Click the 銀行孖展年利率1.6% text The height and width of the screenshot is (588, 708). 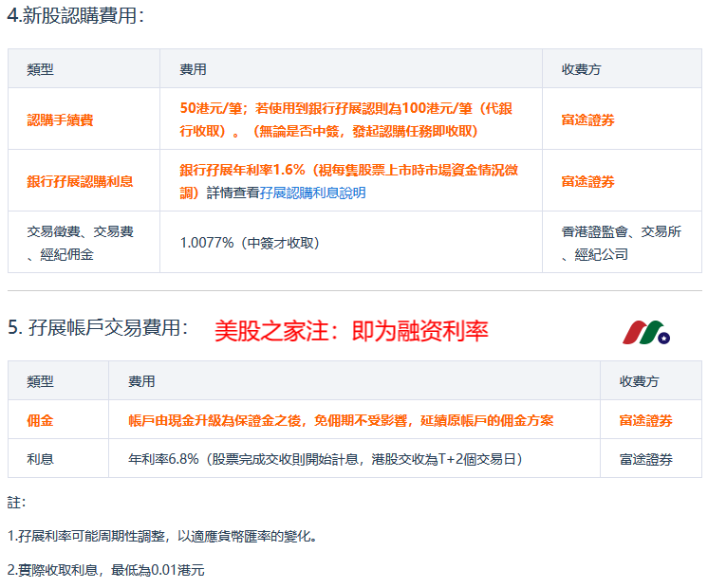coord(348,181)
